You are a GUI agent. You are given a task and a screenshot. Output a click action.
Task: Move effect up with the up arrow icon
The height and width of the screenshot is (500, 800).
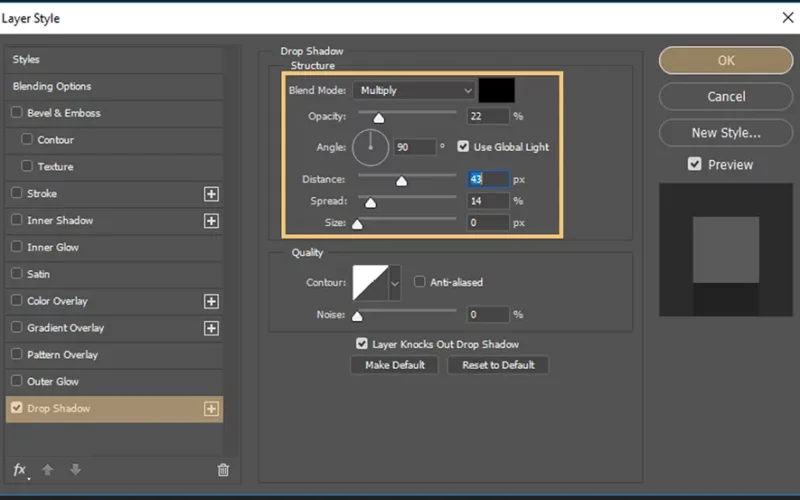click(x=47, y=469)
